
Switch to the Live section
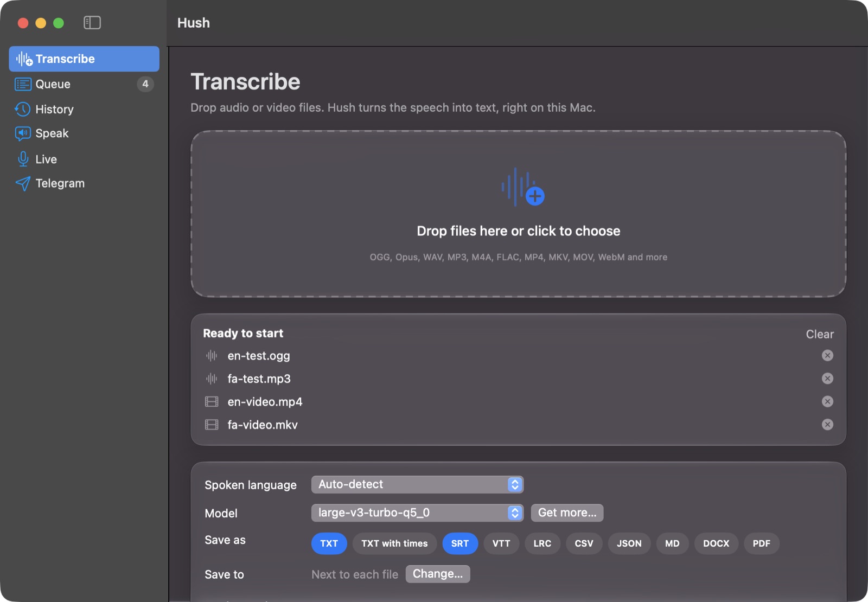click(84, 159)
